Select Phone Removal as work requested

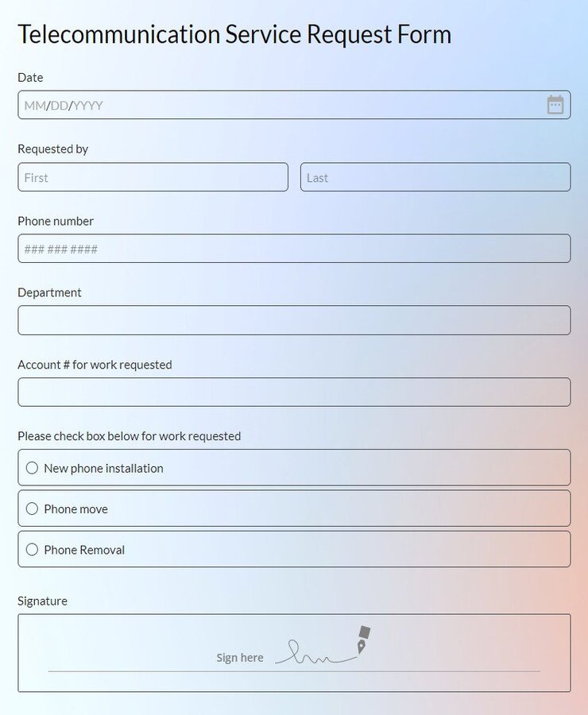[x=32, y=549]
